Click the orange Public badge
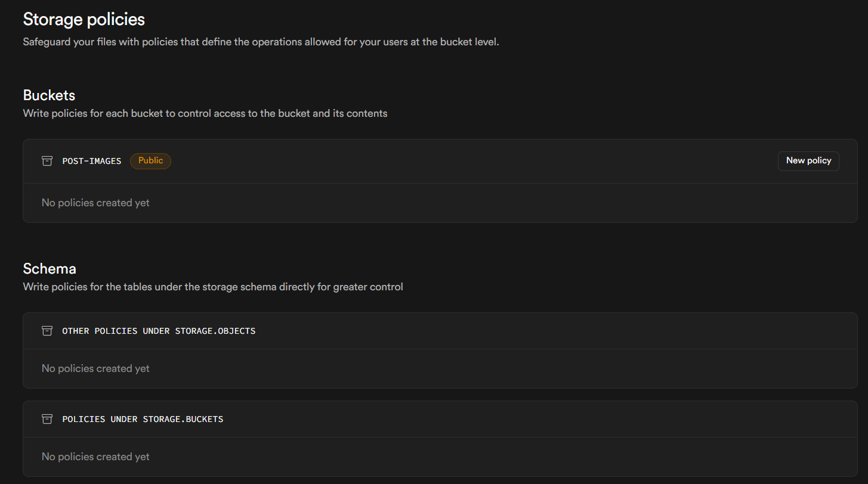Image resolution: width=868 pixels, height=484 pixels. pos(150,161)
